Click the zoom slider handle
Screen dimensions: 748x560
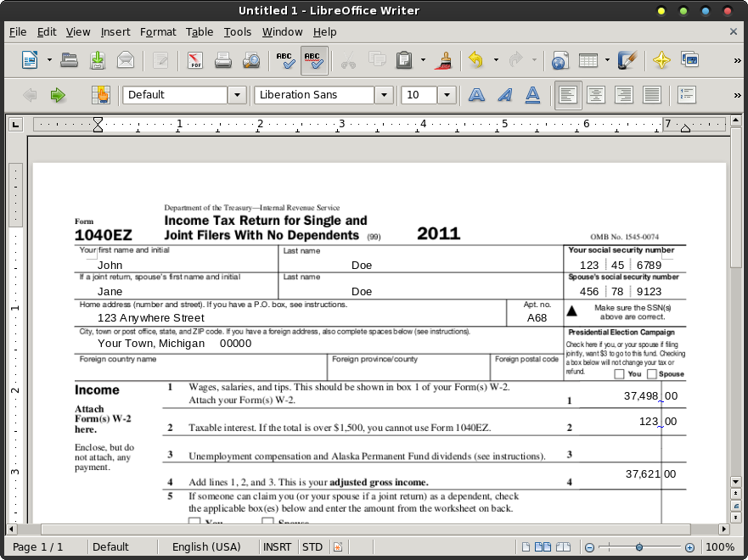point(638,547)
